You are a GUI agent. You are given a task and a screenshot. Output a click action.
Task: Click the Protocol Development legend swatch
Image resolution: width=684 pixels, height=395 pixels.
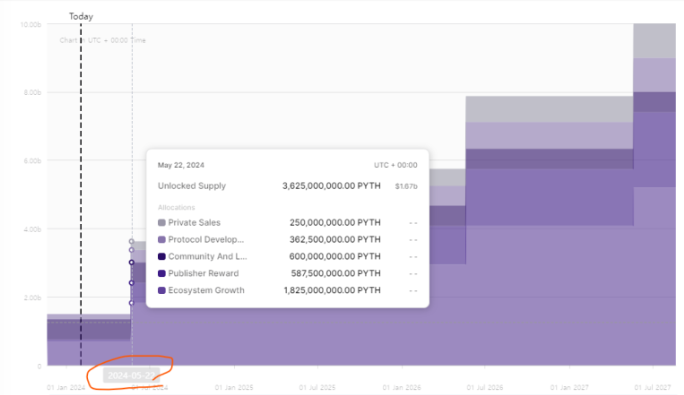point(161,240)
